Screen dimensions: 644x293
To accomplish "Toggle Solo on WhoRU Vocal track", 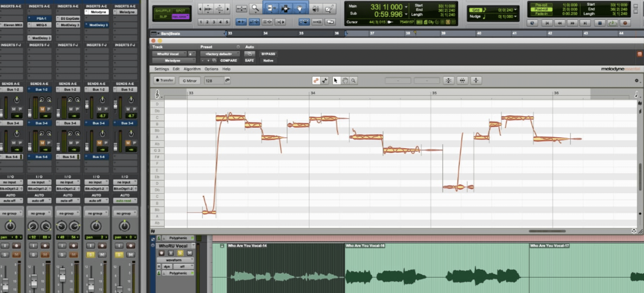I will [180, 253].
